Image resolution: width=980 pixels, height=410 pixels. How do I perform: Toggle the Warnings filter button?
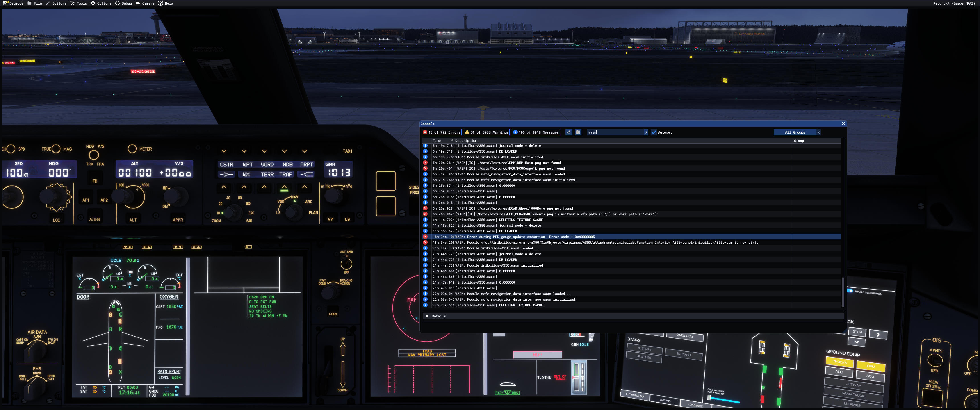click(x=487, y=132)
